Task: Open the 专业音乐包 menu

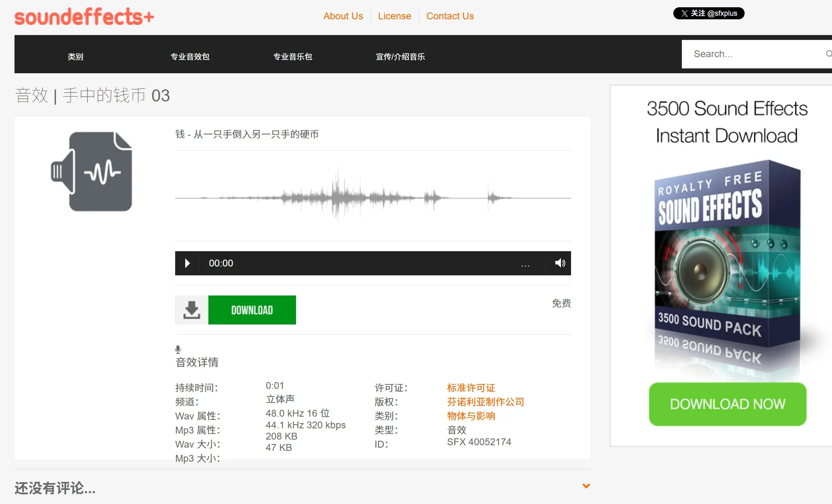Action: pos(292,57)
